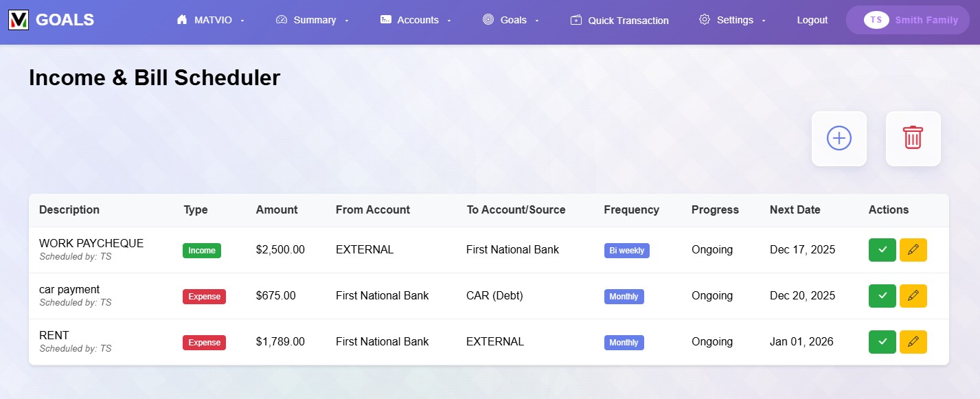The height and width of the screenshot is (399, 980).
Task: Open the Settings dropdown menu
Action: [x=733, y=20]
